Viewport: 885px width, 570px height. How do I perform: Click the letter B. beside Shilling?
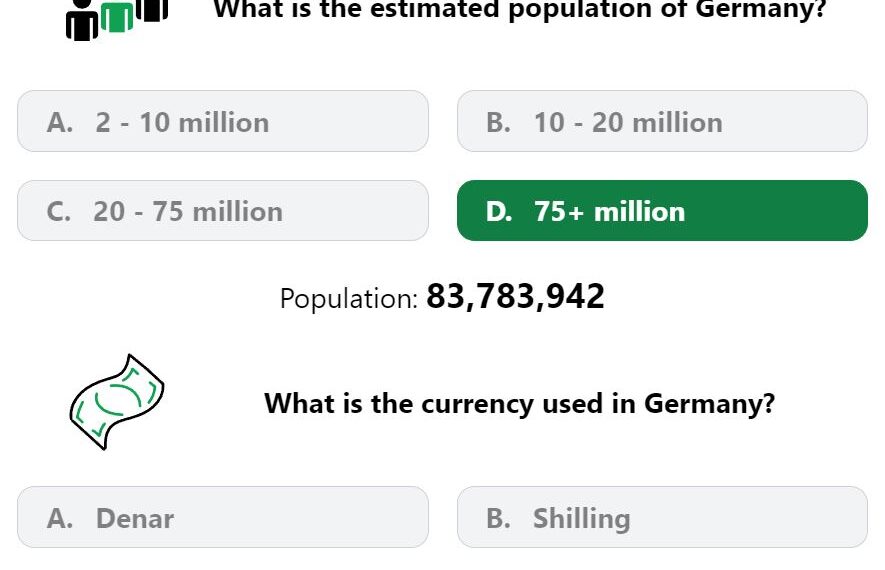pyautogui.click(x=498, y=518)
